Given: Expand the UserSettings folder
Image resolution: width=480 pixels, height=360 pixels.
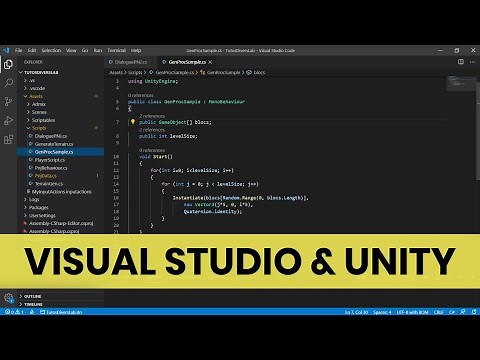Looking at the screenshot, I should (x=42, y=216).
